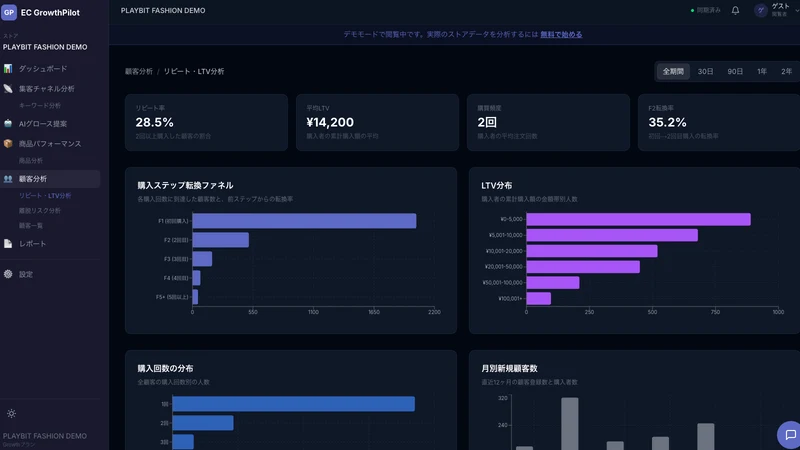Toggle the theme with the sun icon
The height and width of the screenshot is (450, 800).
tap(11, 413)
